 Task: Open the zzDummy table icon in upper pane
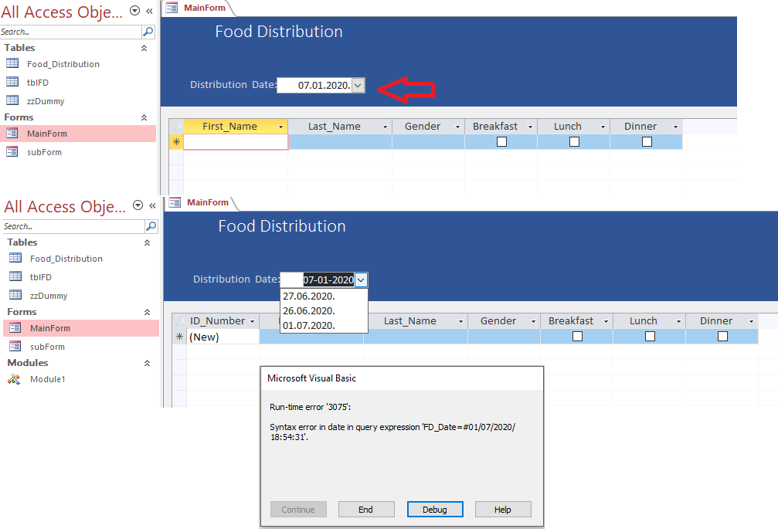(x=12, y=100)
